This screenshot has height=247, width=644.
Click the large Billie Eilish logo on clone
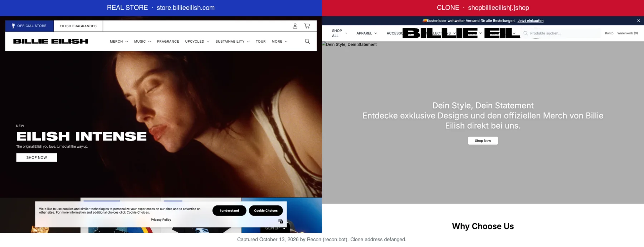click(x=461, y=33)
